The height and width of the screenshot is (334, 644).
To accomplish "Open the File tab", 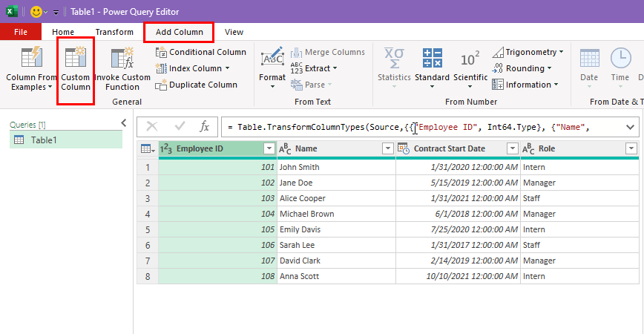I will click(x=21, y=32).
